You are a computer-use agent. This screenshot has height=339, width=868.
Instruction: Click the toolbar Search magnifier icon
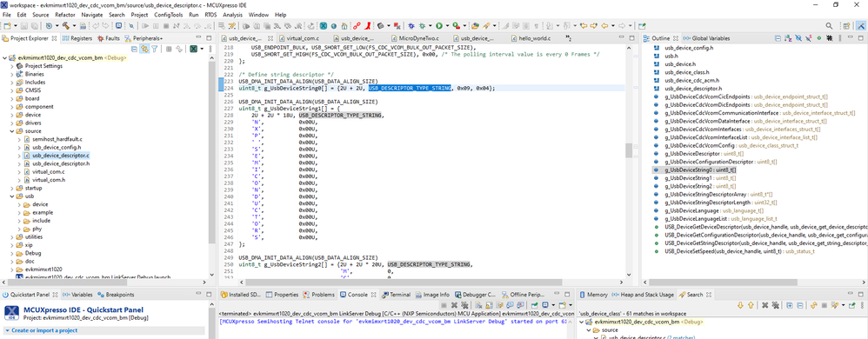pos(829,25)
